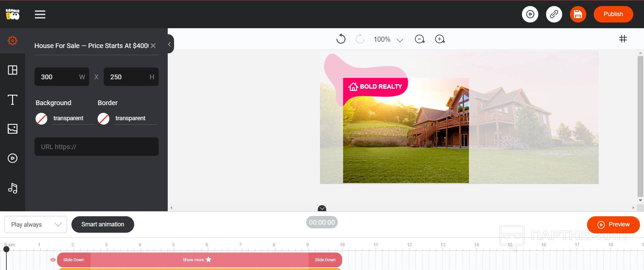Zoom in the canvas
The width and height of the screenshot is (644, 270).
click(x=440, y=39)
